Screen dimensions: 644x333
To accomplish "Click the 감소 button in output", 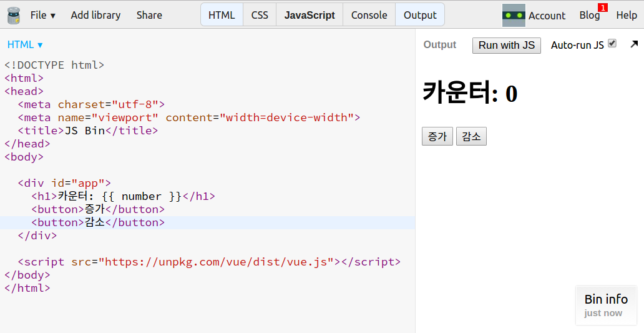I will point(471,136).
